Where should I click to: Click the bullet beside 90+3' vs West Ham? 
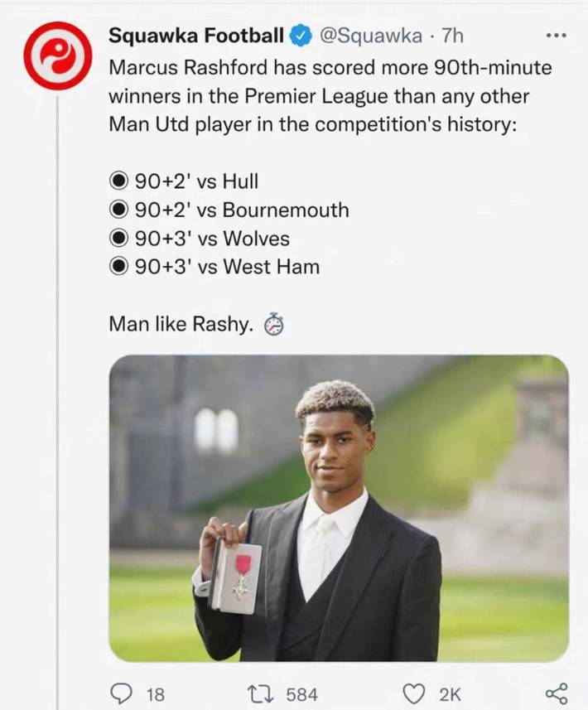(x=119, y=267)
